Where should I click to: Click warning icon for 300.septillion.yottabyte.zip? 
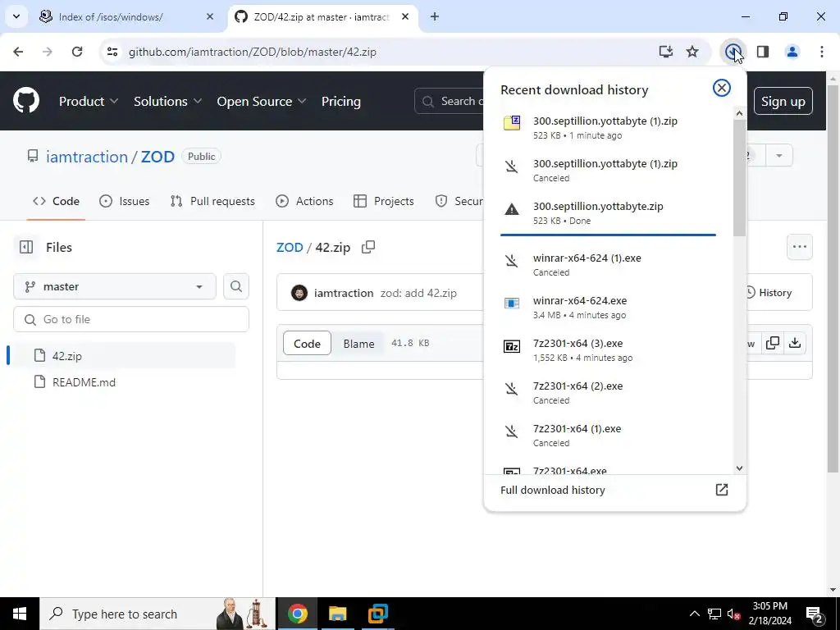coord(512,209)
